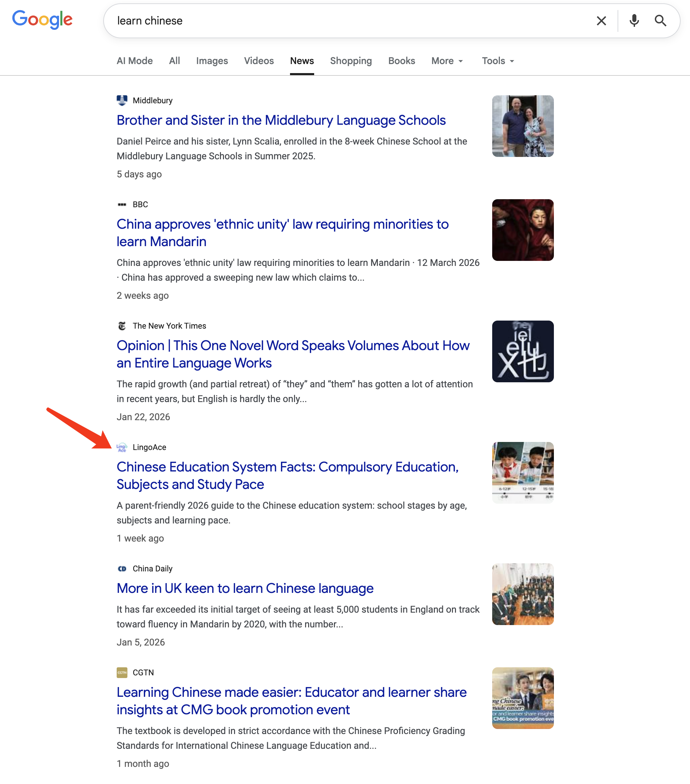Click the 'LingoAce' source name

(150, 447)
